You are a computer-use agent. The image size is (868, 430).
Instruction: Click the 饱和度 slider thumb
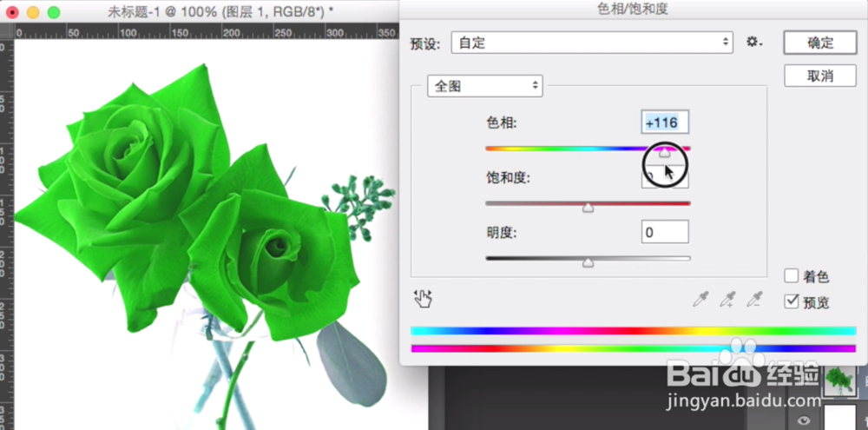click(588, 208)
